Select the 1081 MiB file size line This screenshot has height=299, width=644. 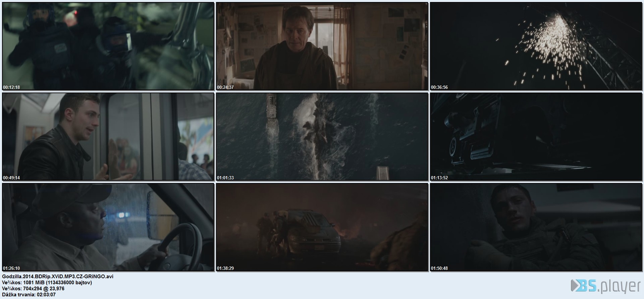pyautogui.click(x=47, y=283)
